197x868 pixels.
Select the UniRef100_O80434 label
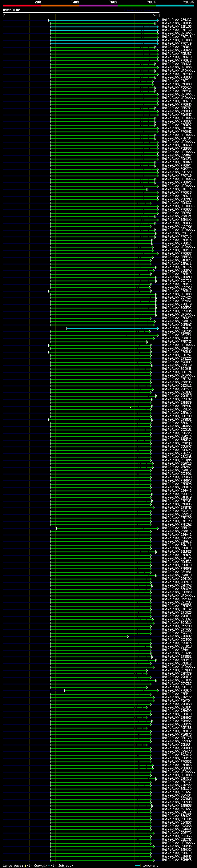click(x=177, y=796)
